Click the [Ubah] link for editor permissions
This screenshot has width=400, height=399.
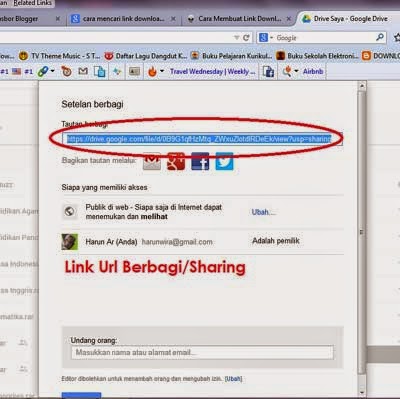click(233, 379)
